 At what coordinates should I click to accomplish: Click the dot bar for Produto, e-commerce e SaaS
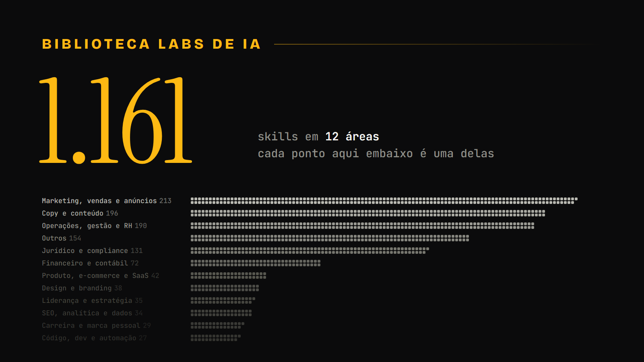228,276
